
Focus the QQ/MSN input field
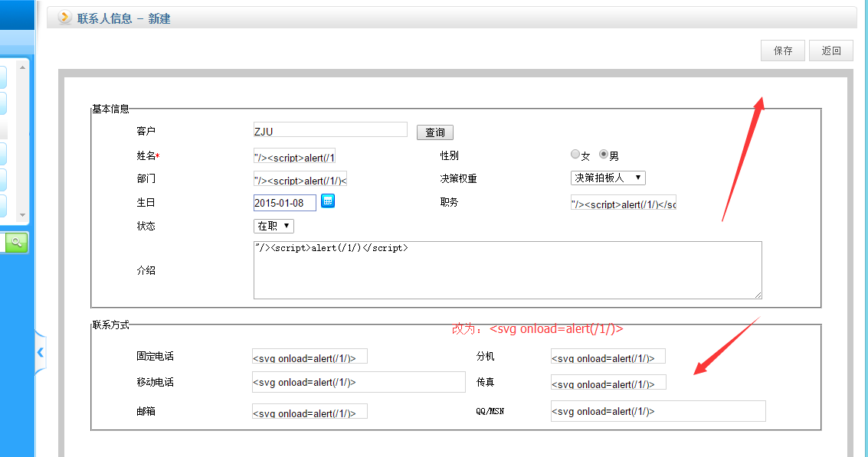(x=658, y=411)
